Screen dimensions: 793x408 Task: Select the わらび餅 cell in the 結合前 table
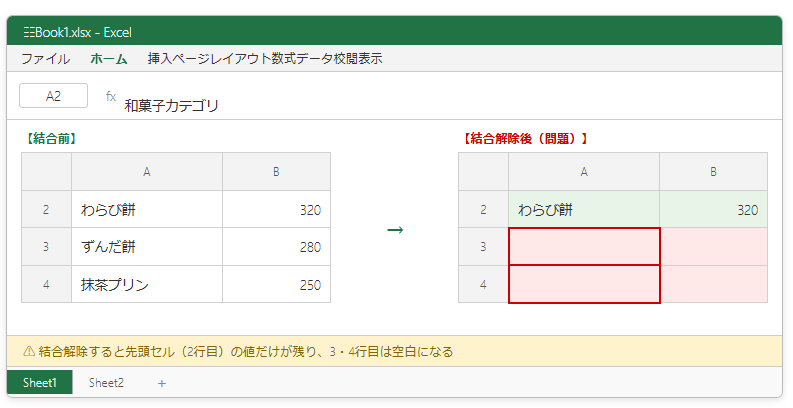pyautogui.click(x=147, y=210)
